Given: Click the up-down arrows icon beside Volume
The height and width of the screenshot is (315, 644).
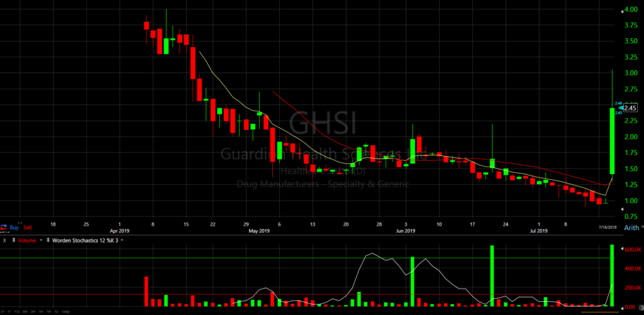Looking at the screenshot, I should 13,240.
